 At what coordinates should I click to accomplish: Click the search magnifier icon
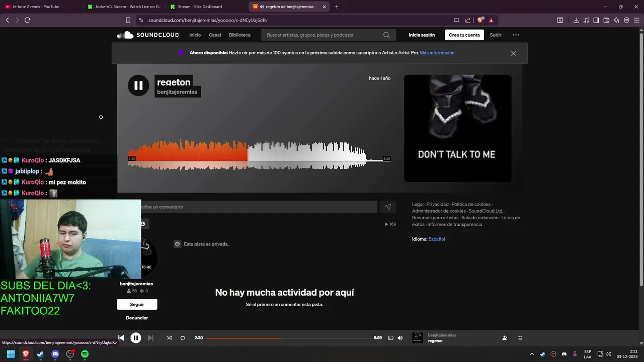point(386,35)
